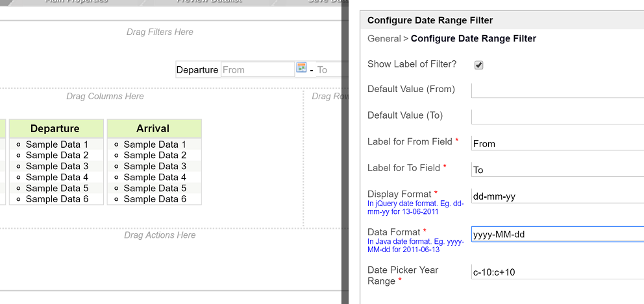Click the Data Format input field
Screen dimensions: 644x304
557,234
